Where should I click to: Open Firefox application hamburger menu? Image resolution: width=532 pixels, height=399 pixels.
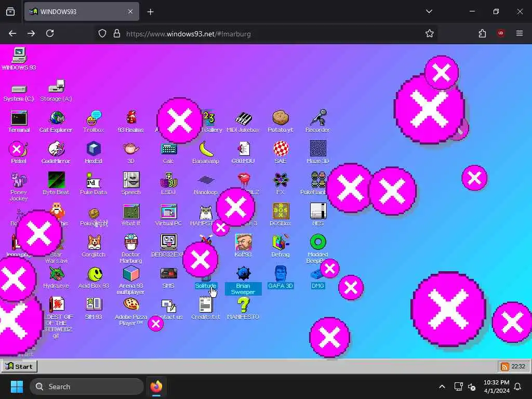pos(520,33)
